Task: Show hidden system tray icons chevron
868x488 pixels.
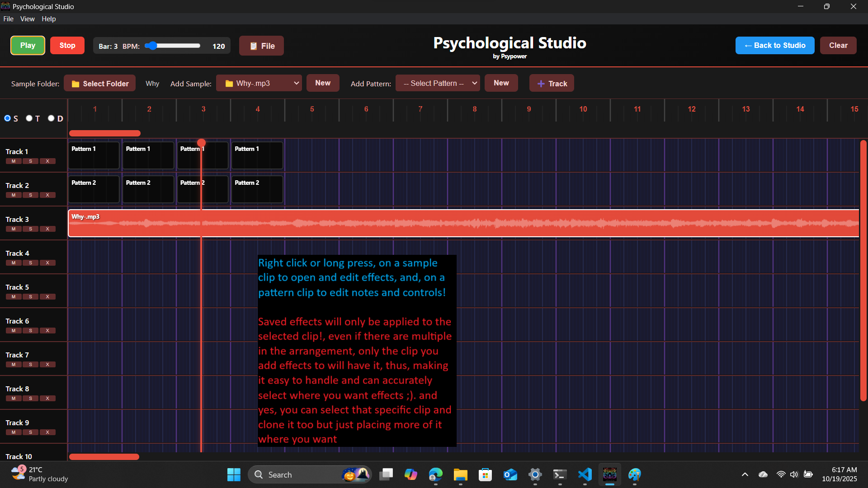Action: (x=745, y=474)
